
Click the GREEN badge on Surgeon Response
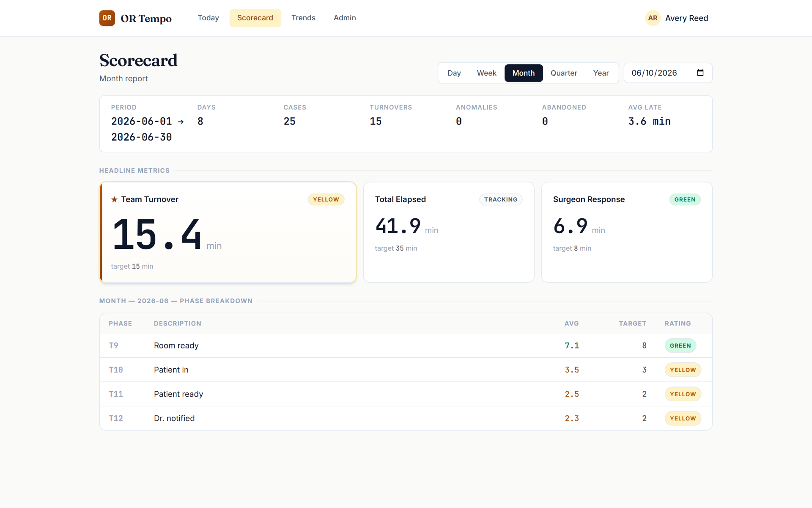coord(685,199)
